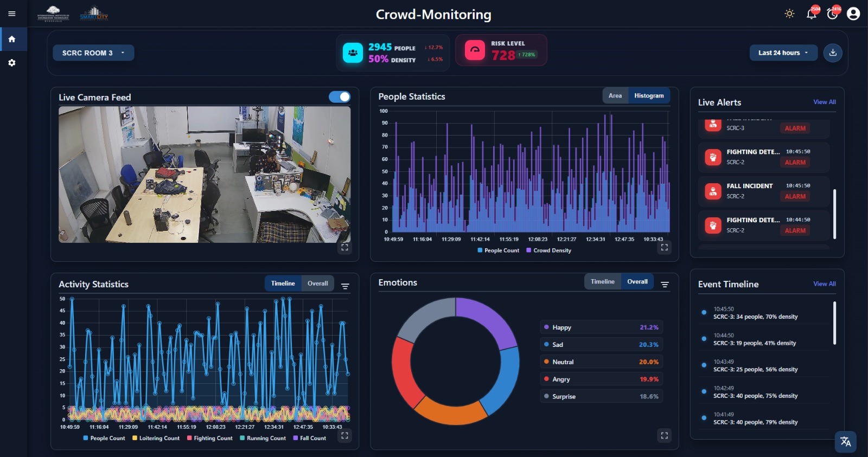Select Angry emotion row 19.9%
This screenshot has height=457, width=868.
(x=601, y=379)
